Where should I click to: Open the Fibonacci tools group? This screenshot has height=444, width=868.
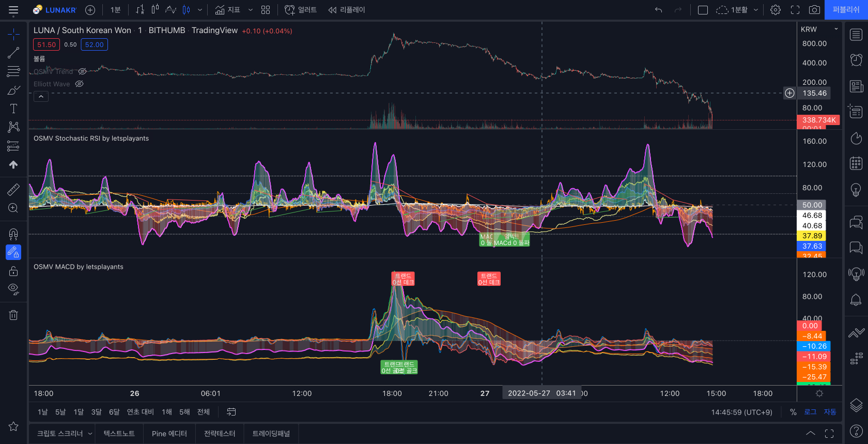click(13, 71)
